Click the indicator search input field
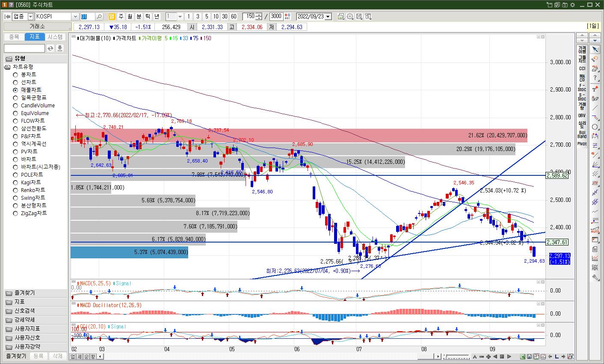Image resolution: width=604 pixels, height=364 pixels. (24, 48)
